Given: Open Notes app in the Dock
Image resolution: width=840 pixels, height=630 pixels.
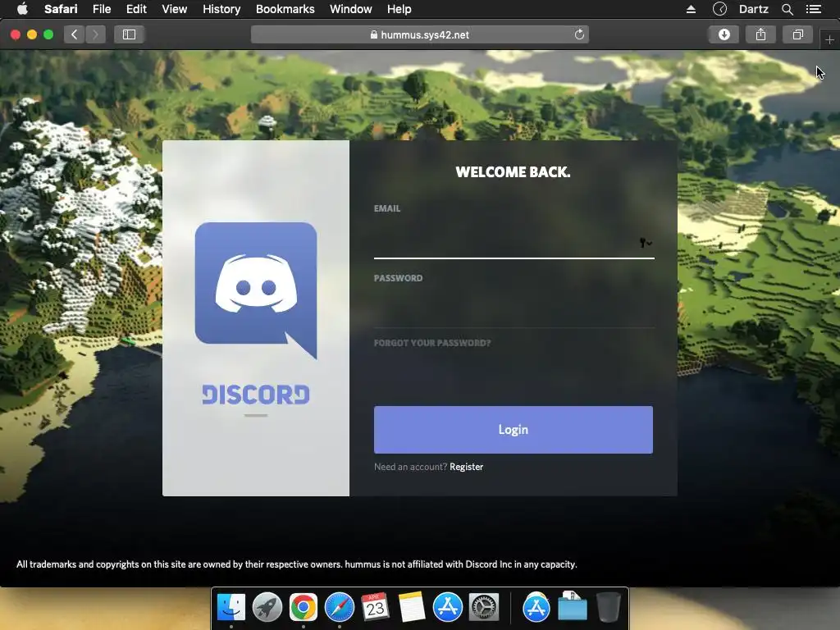Looking at the screenshot, I should [x=412, y=608].
